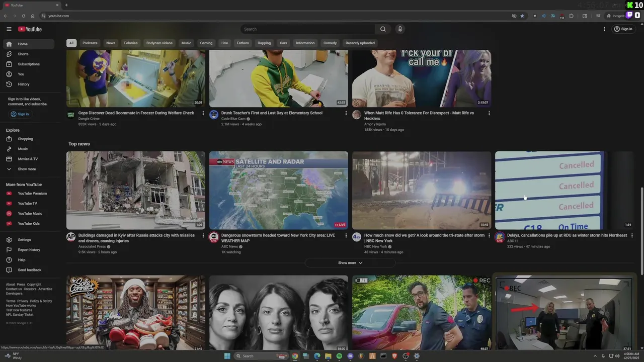Open Spotify from the taskbar
This screenshot has height=362, width=644.
[x=339, y=356]
